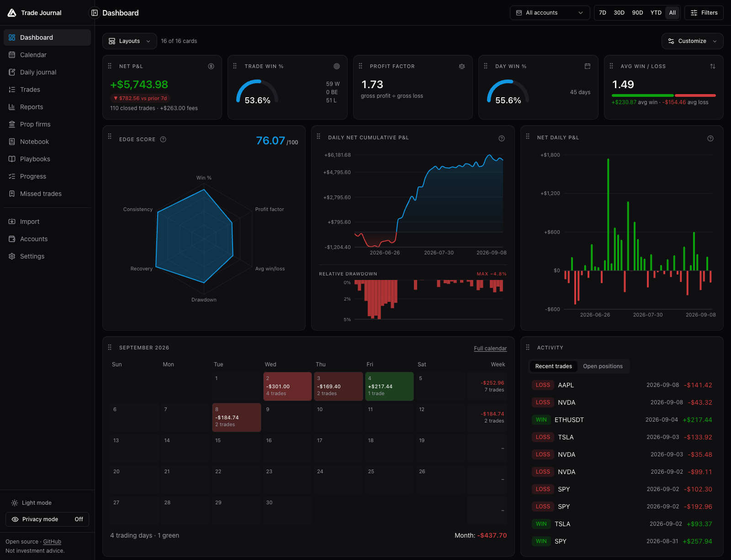Viewport: 731px width, 560px height.
Task: Switch to Open positions tab
Action: (603, 366)
